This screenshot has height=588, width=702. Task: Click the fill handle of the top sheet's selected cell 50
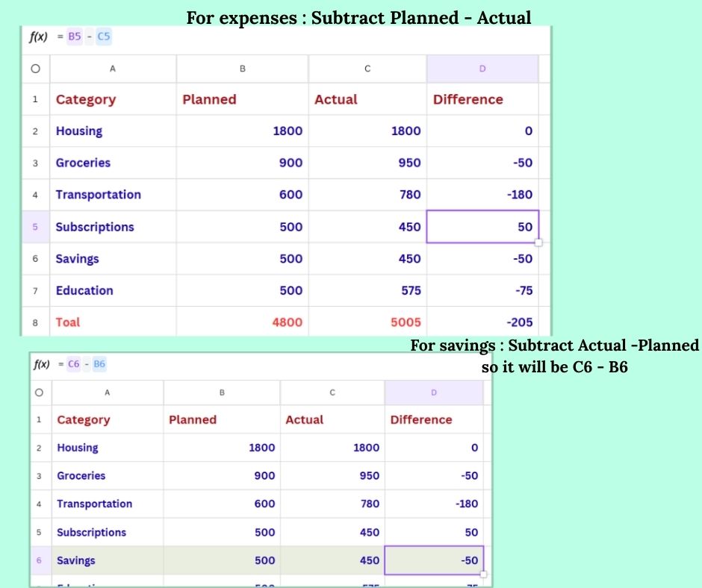click(538, 243)
